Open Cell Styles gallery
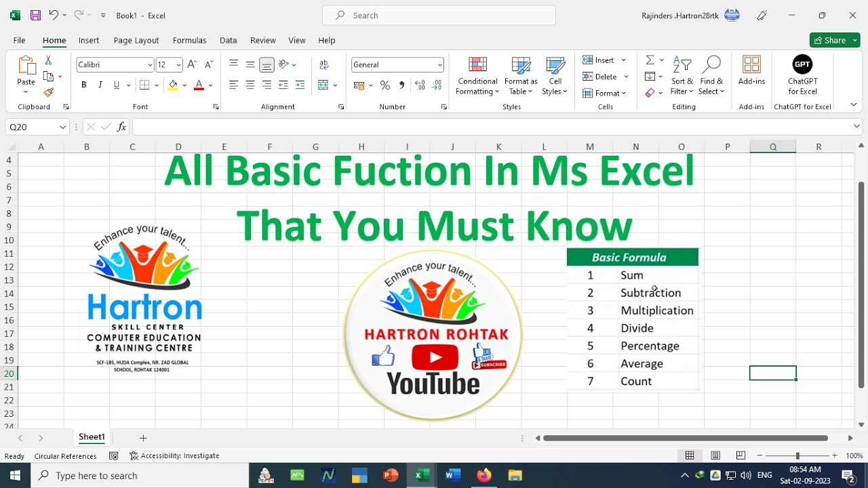Image resolution: width=868 pixels, height=488 pixels. 555,75
